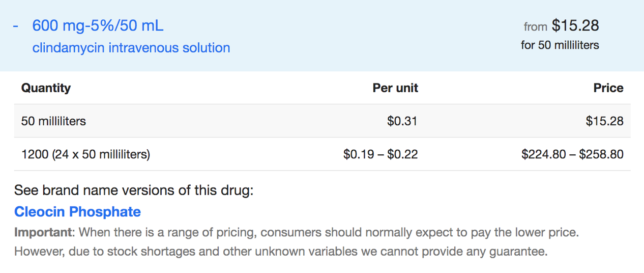The height and width of the screenshot is (273, 644).
Task: Click the $15.28 price in table row
Action: tap(604, 121)
